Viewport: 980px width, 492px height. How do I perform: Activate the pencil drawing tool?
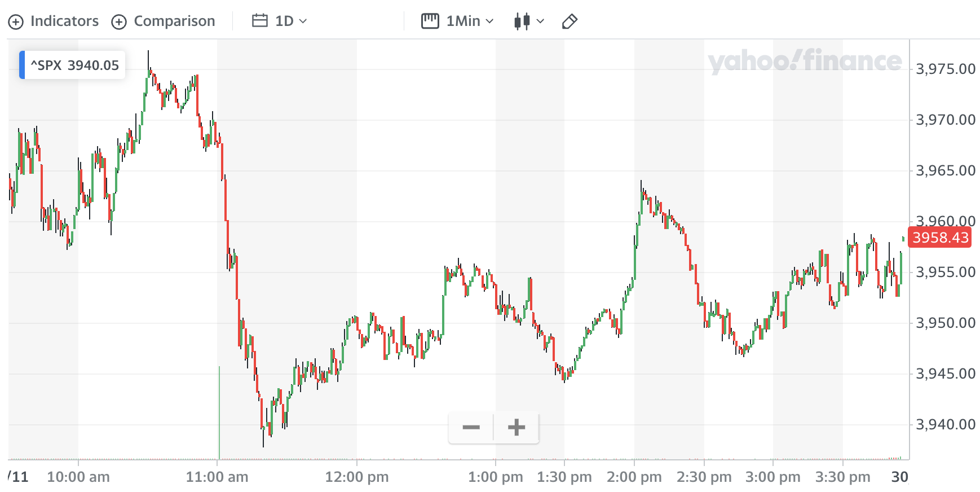[x=570, y=21]
